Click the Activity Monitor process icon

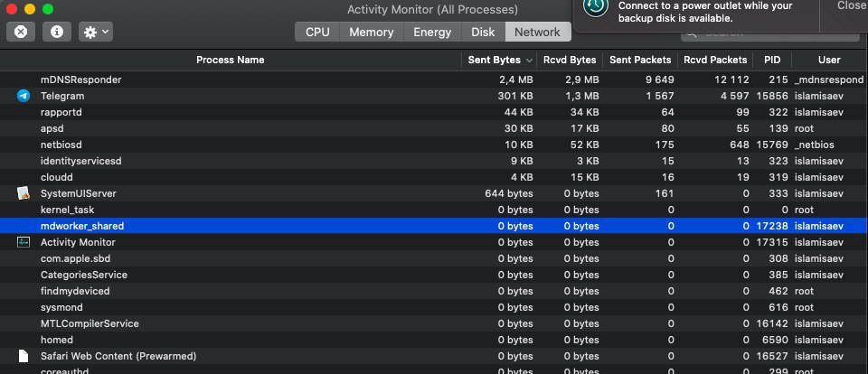(24, 242)
